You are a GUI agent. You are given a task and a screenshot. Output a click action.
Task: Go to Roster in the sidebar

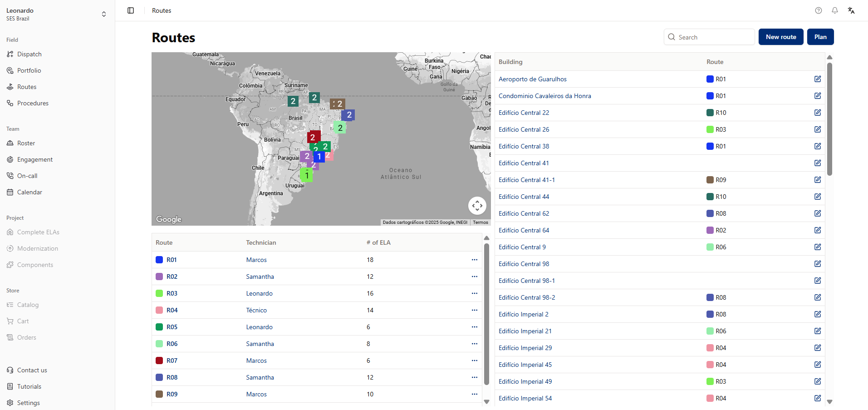(26, 143)
